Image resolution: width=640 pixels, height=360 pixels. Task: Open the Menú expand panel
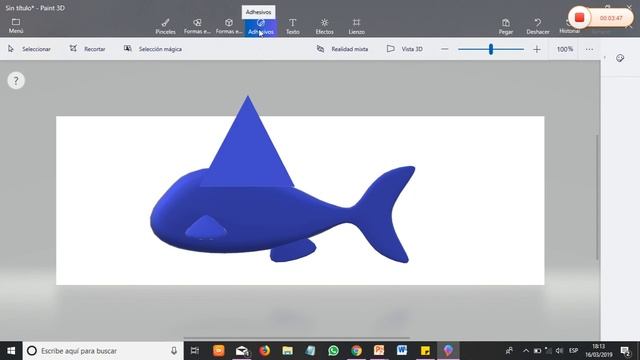[x=16, y=26]
